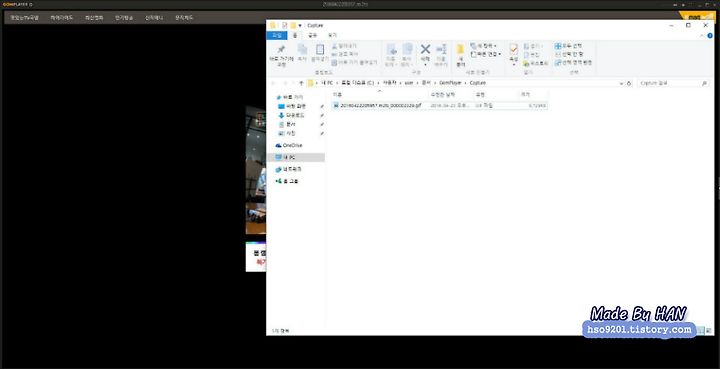
Task: Open the 최신영화 tab in GOM Player
Action: tap(94, 18)
